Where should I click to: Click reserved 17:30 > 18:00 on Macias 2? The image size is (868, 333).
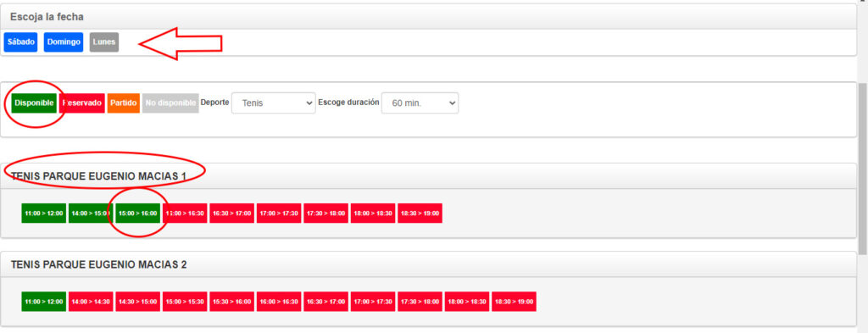(420, 302)
